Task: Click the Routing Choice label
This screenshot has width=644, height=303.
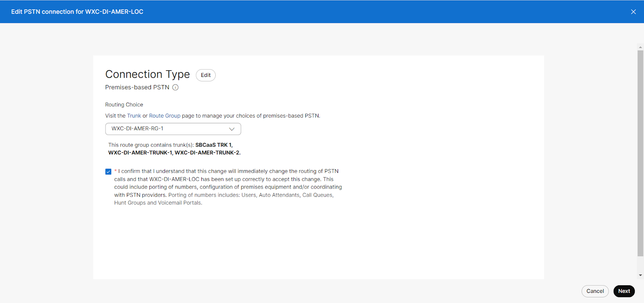Action: click(x=124, y=105)
